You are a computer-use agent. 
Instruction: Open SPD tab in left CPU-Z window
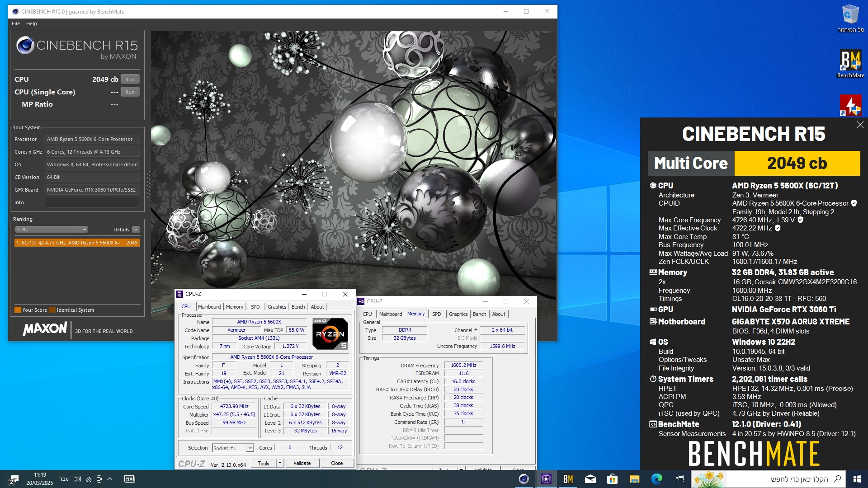255,307
